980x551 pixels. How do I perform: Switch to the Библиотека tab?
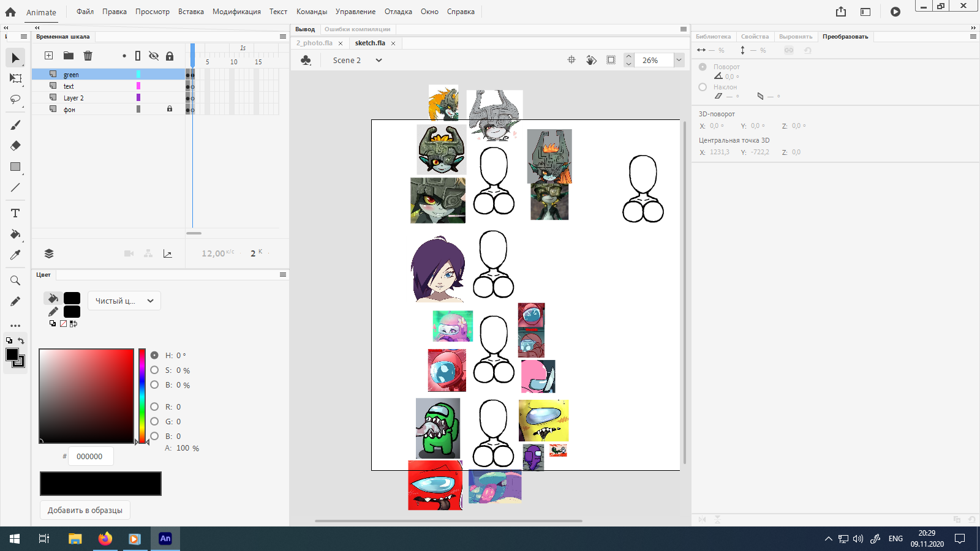[x=713, y=37]
